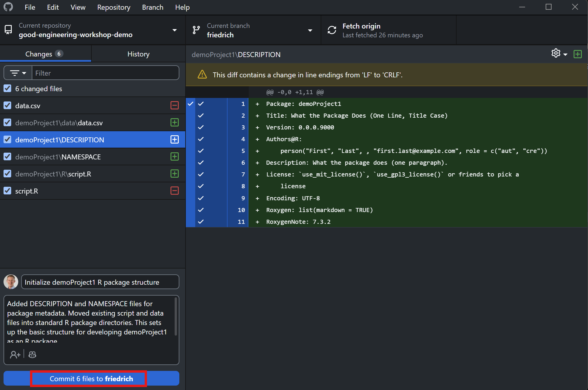Click the green plus icon beside diff settings
The height and width of the screenshot is (390, 588).
tap(577, 54)
